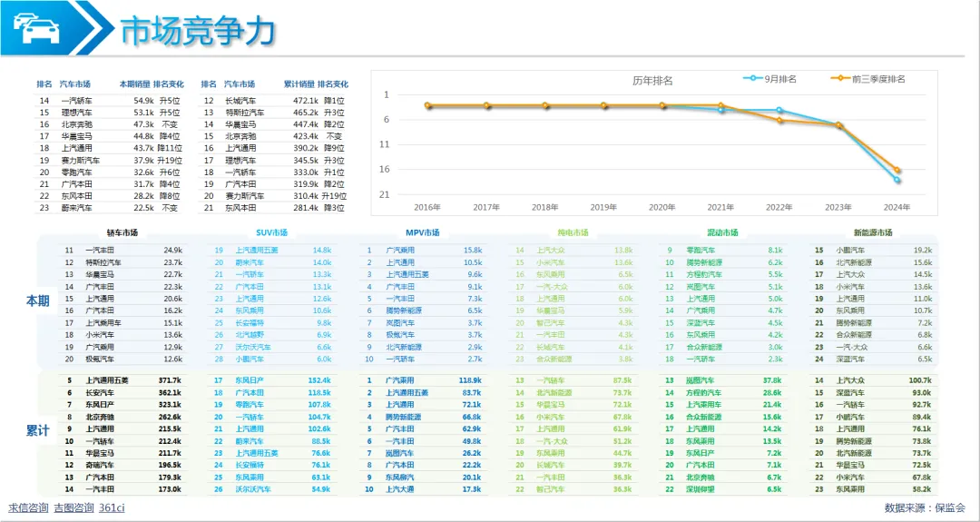980x522 pixels.
Task: Select the 本期销量 column header
Action: click(x=134, y=84)
